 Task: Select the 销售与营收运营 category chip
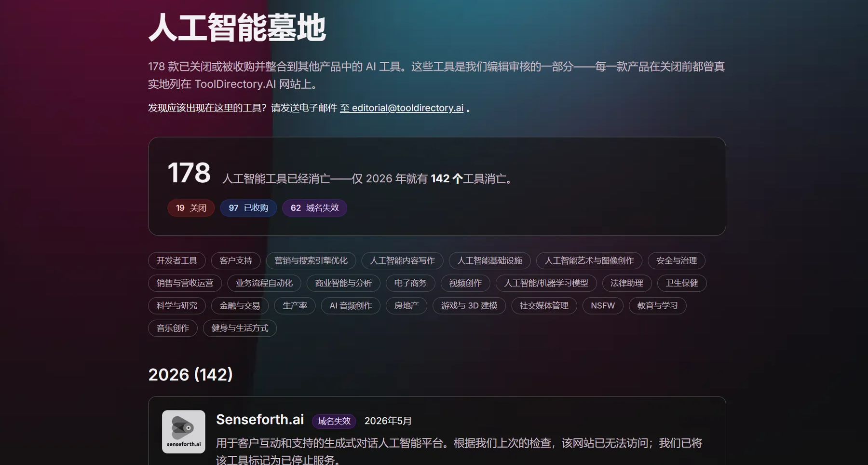(185, 283)
